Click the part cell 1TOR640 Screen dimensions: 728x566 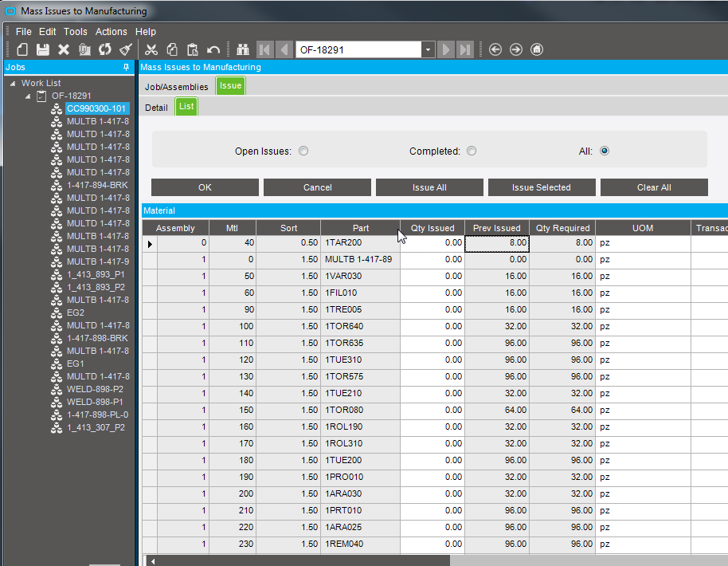pos(360,327)
